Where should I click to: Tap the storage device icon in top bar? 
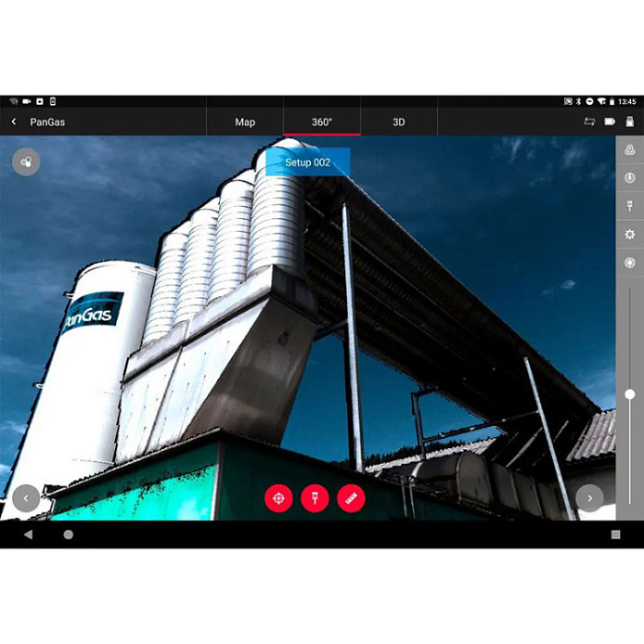630,121
